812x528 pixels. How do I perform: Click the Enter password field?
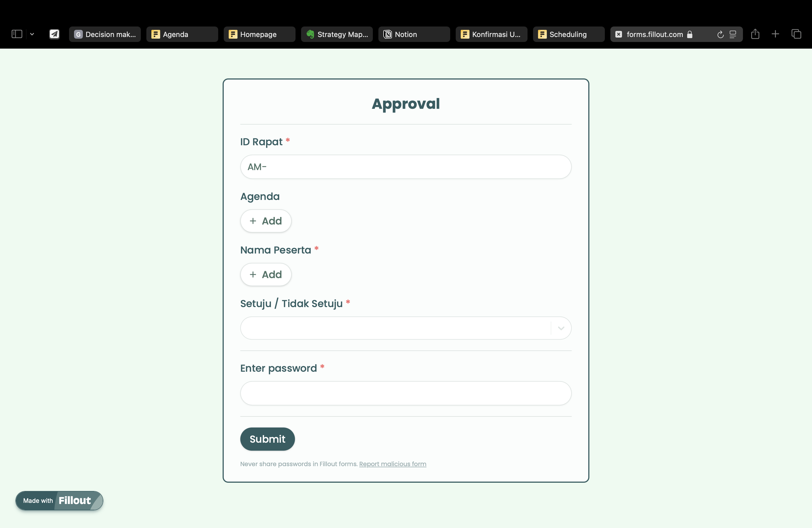click(406, 393)
